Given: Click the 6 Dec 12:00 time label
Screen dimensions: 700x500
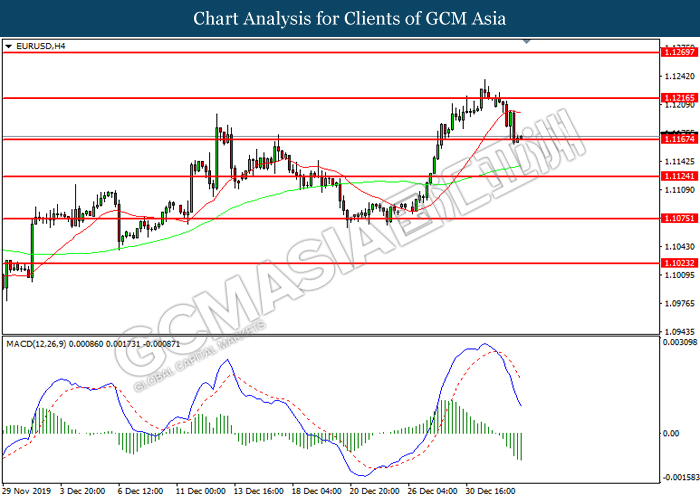Looking at the screenshot, I should [140, 491].
